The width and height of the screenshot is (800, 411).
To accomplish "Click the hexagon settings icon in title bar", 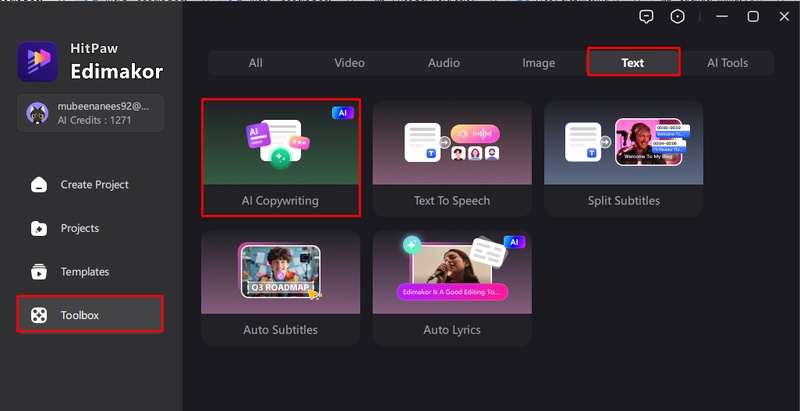I will click(x=678, y=16).
